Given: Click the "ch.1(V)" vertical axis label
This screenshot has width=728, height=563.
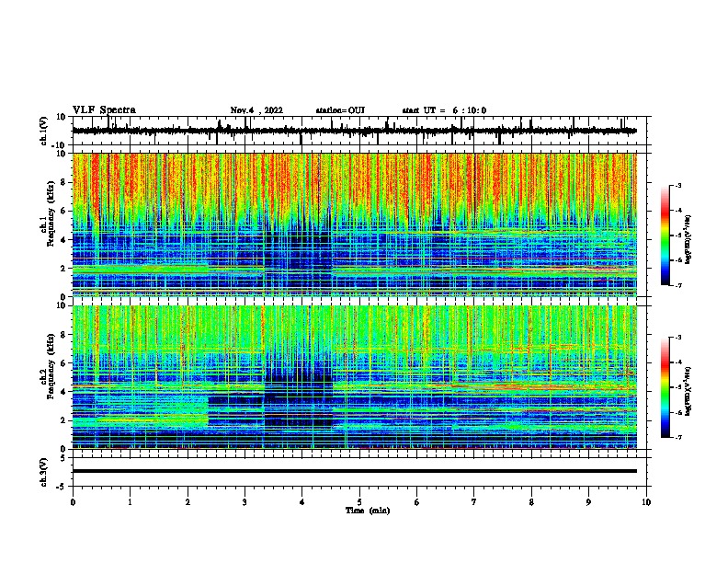Looking at the screenshot, I should coord(44,131).
